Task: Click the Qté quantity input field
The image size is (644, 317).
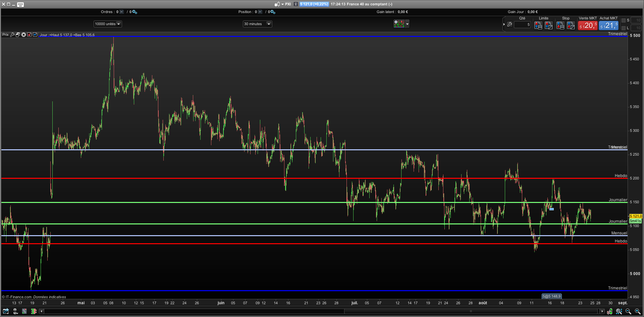Action: [x=522, y=24]
